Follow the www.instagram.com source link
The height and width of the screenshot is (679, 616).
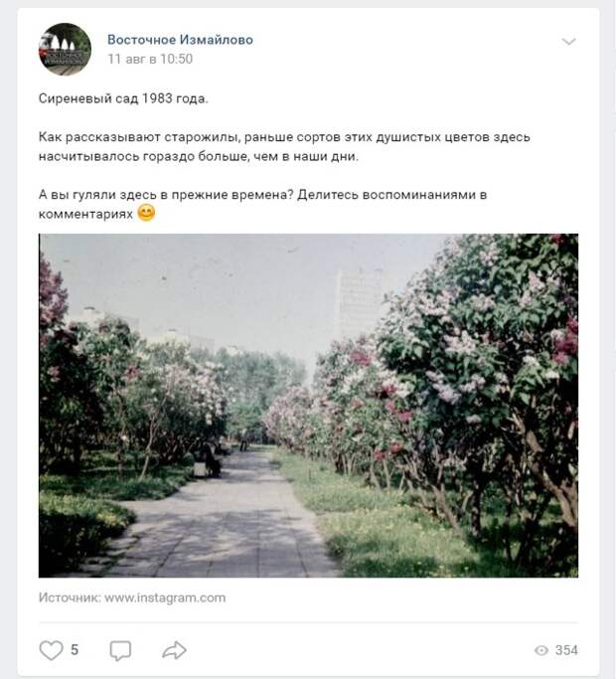(165, 597)
